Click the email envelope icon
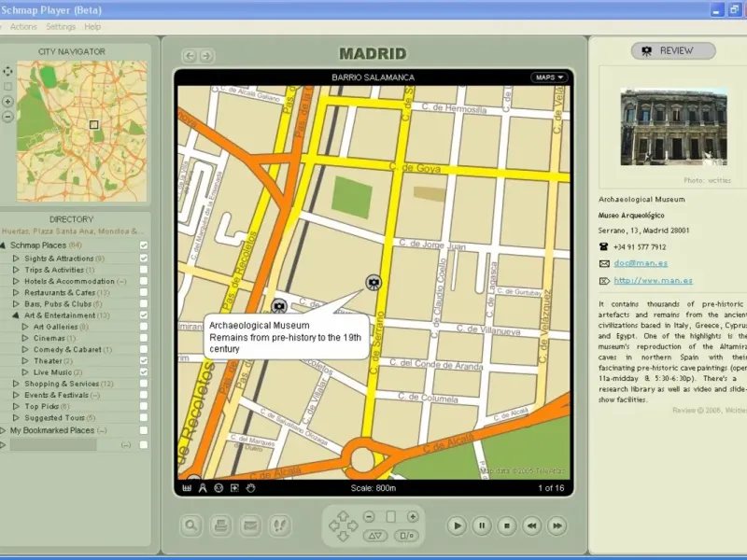The image size is (747, 560). (251, 525)
